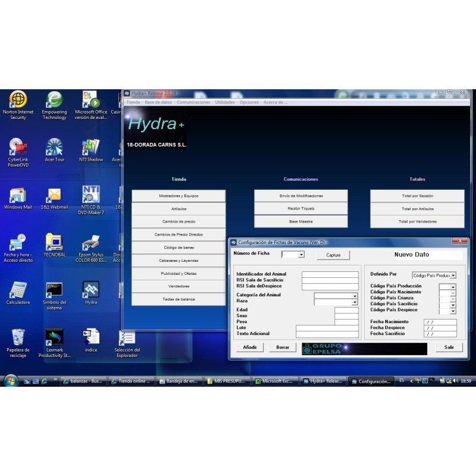Screen dimensions: 476x476
Task: Click the Capture button
Action: [x=333, y=255]
